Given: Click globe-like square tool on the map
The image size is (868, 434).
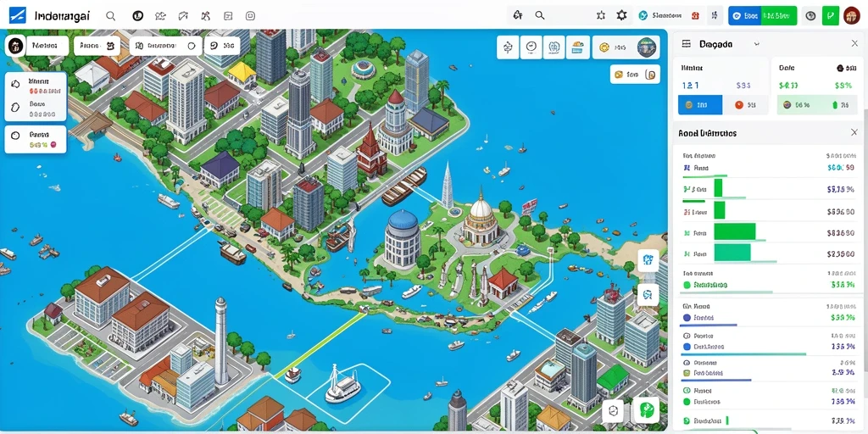Looking at the screenshot, I should click(x=554, y=47).
